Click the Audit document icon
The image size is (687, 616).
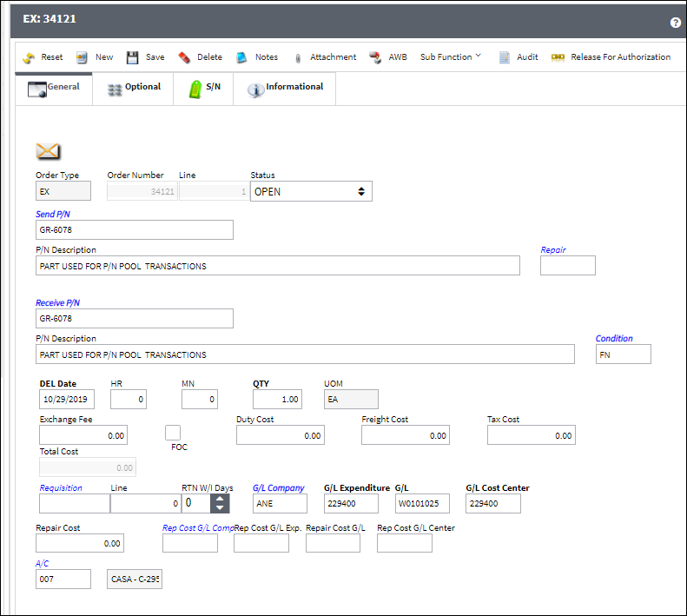[x=505, y=57]
